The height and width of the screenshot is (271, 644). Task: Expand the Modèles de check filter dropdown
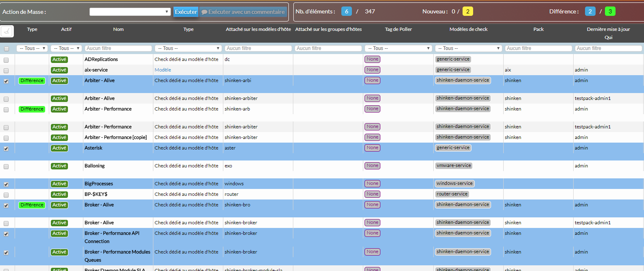tap(468, 48)
